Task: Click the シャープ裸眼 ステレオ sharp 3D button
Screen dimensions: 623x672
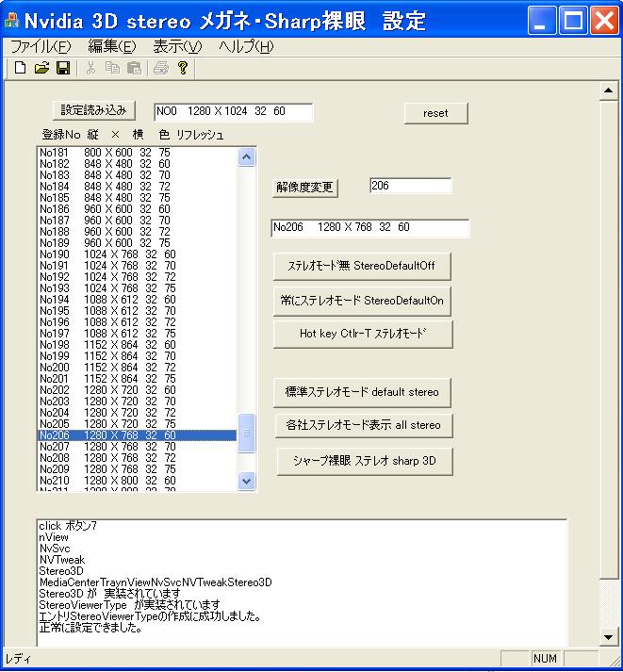Action: (x=365, y=461)
